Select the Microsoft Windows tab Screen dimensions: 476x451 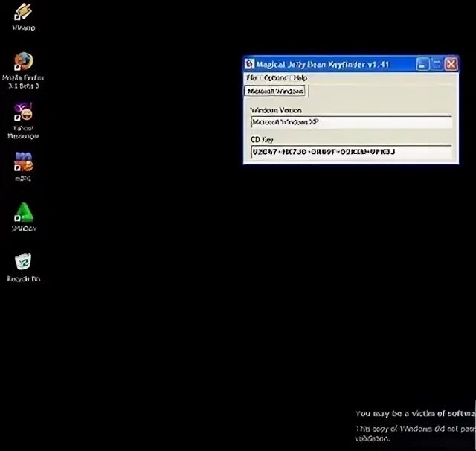[275, 91]
